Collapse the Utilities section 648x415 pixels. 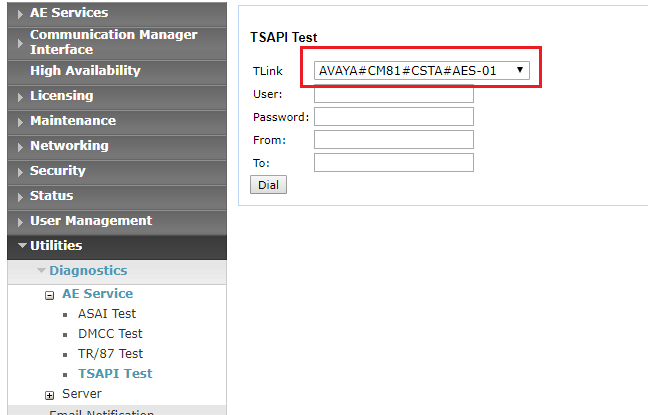coord(56,246)
